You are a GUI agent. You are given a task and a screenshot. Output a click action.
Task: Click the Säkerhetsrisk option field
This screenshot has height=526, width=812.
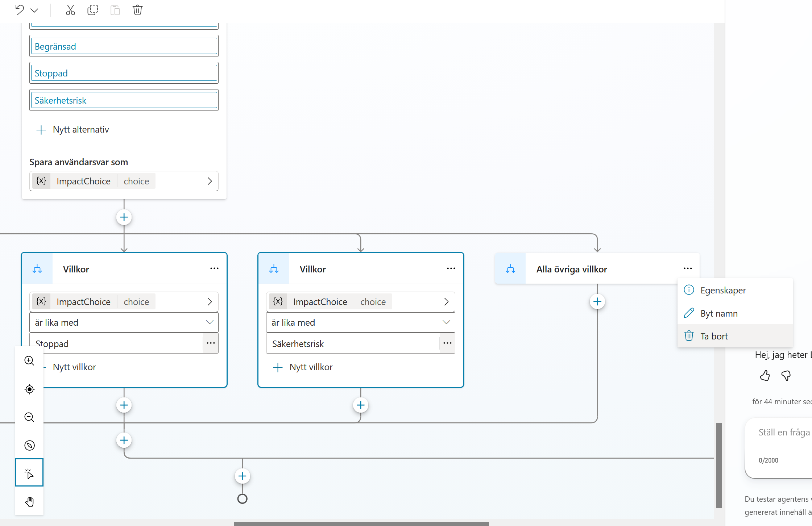(124, 100)
